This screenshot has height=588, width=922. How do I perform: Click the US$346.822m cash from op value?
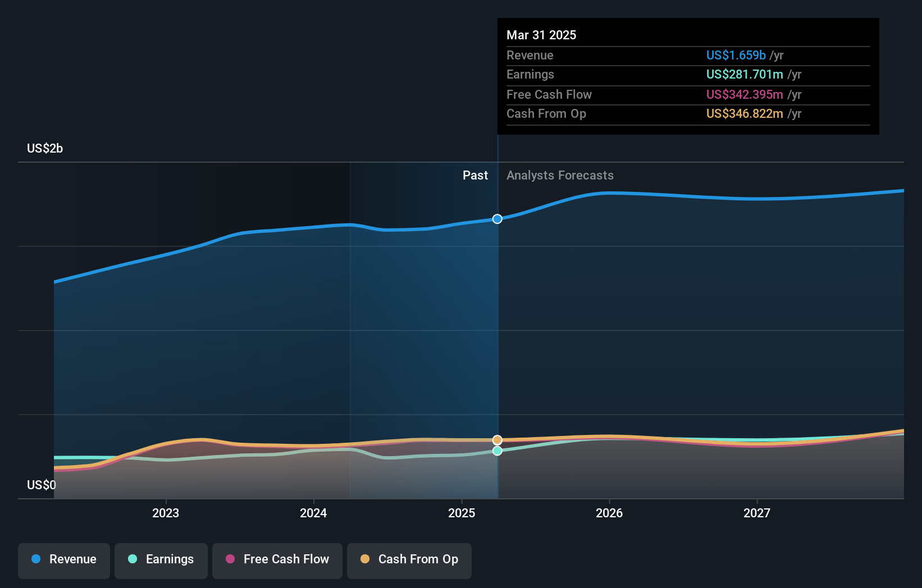745,113
